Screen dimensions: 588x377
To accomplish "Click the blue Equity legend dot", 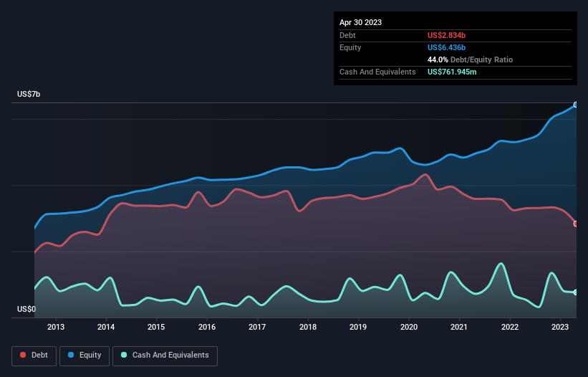I will [x=71, y=355].
